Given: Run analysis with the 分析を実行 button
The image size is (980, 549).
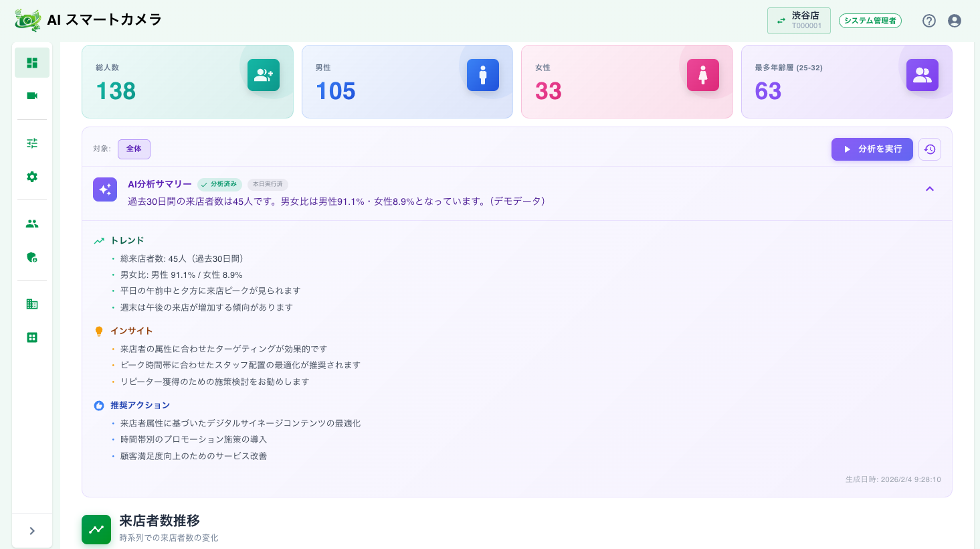Looking at the screenshot, I should pos(872,149).
